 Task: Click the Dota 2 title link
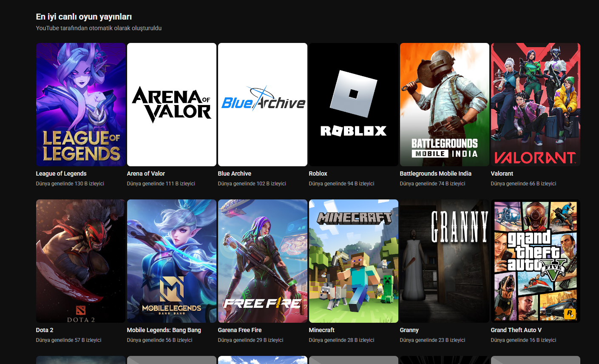tap(45, 330)
